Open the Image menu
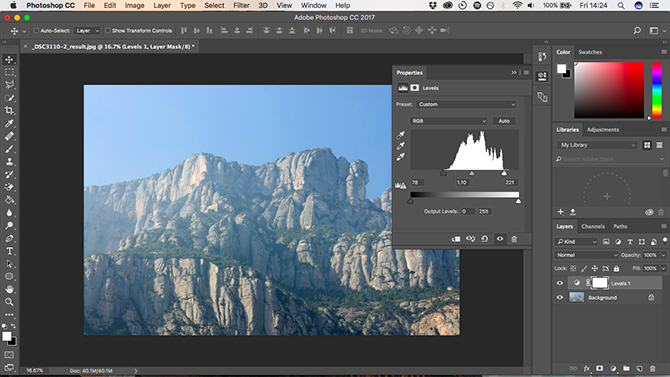 point(134,6)
